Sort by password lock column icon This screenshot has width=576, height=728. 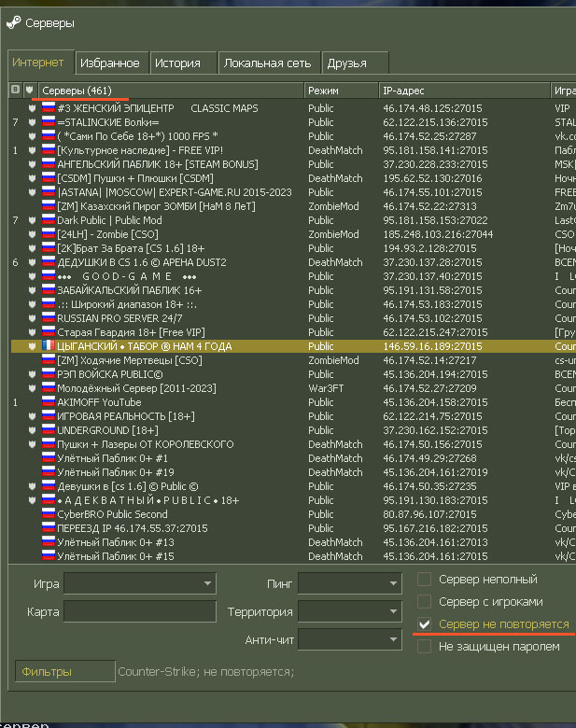(15, 90)
